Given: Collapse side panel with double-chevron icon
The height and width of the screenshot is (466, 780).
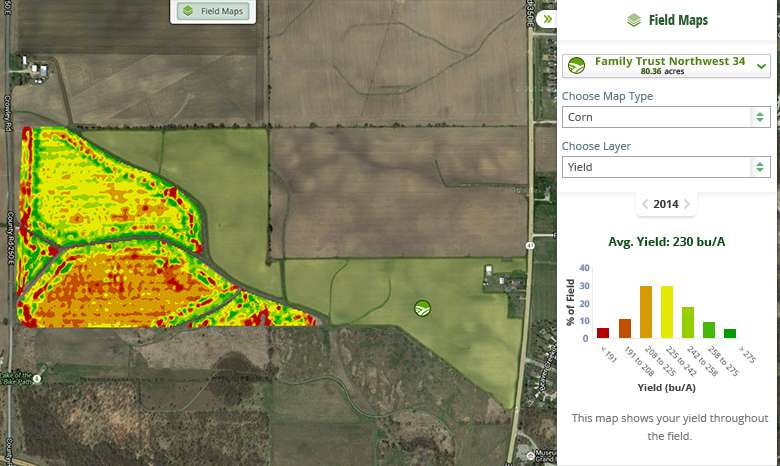Looking at the screenshot, I should [547, 19].
